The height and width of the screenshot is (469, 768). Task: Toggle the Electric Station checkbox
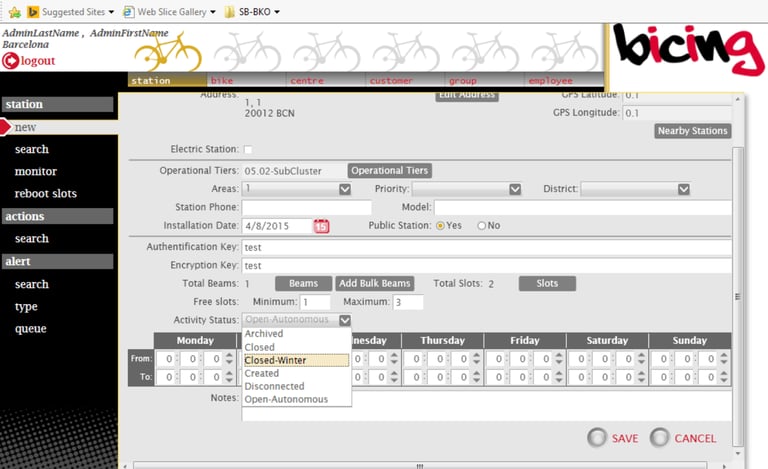(x=248, y=149)
